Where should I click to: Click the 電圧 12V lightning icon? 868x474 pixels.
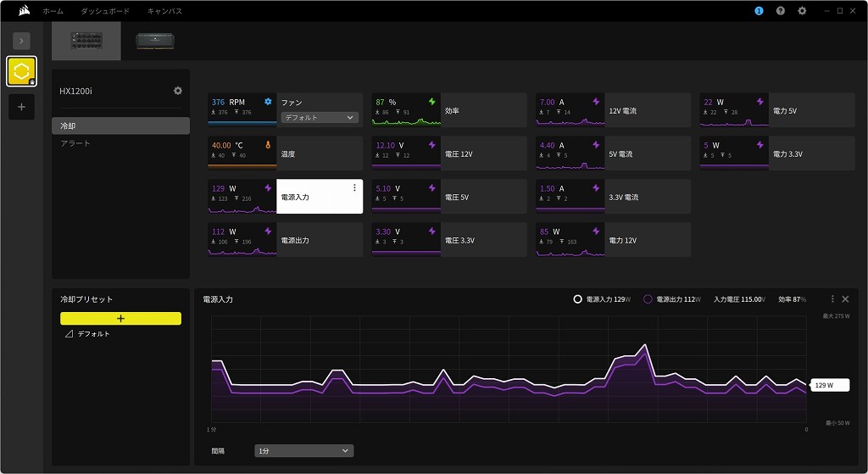431,144
